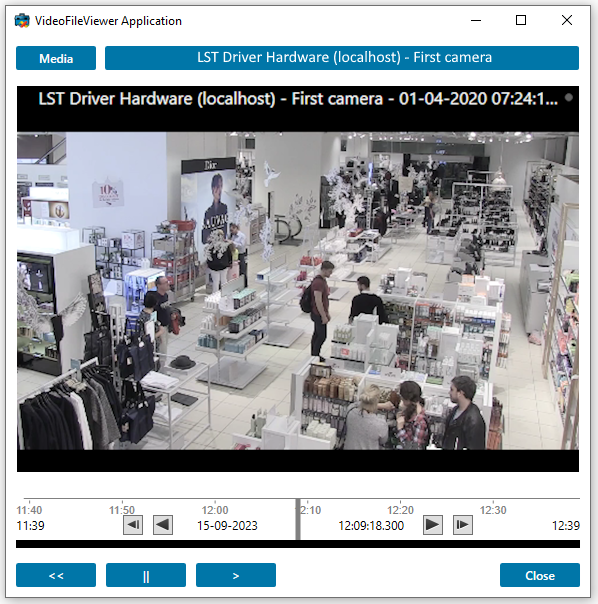Click the video overlay title text
598x604 pixels.
(298, 99)
